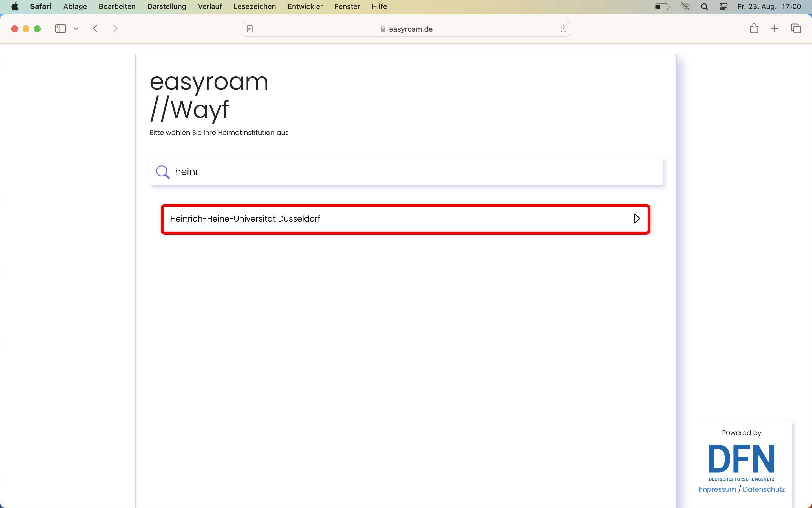
Task: Open the Safari menu
Action: click(41, 6)
